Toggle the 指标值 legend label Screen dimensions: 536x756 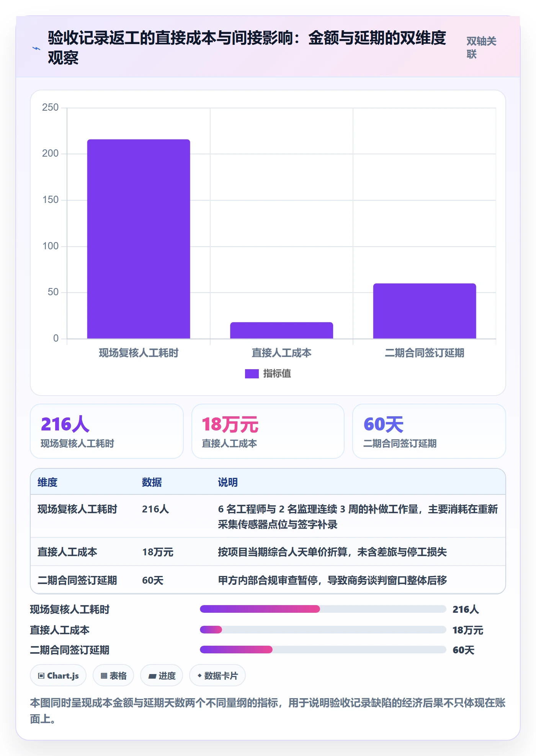(x=277, y=373)
